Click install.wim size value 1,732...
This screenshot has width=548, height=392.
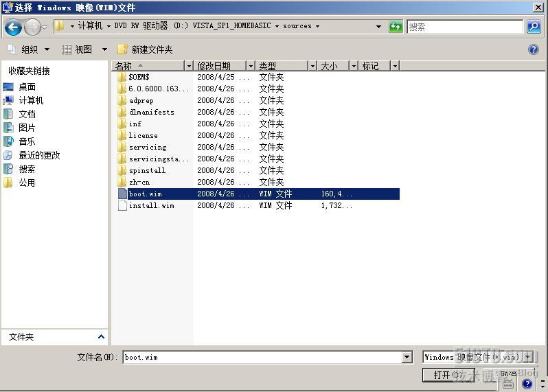pyautogui.click(x=336, y=205)
